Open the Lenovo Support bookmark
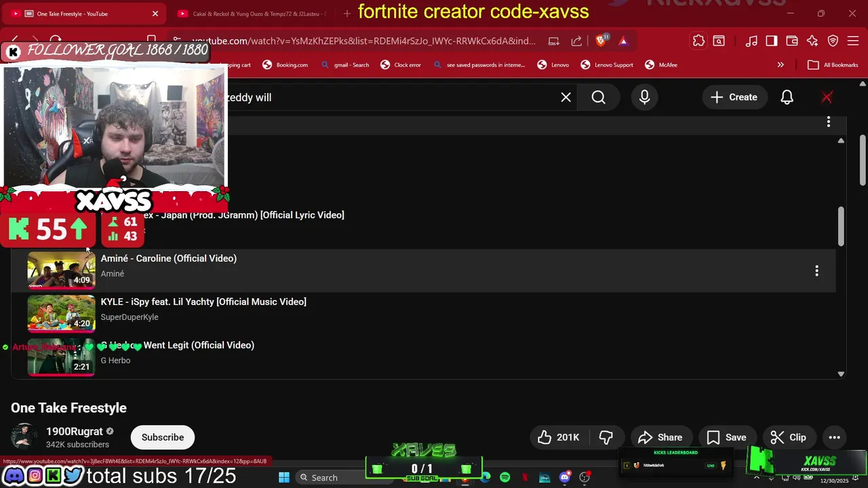This screenshot has width=868, height=488. (x=607, y=65)
